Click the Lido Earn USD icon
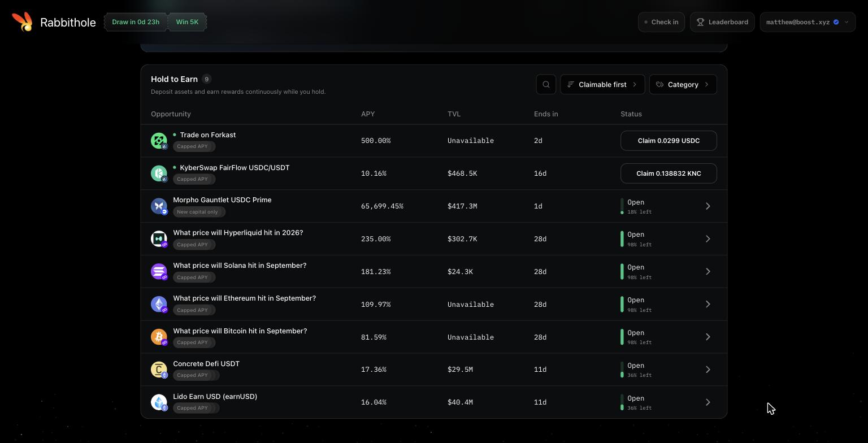This screenshot has height=443, width=868. pos(159,402)
